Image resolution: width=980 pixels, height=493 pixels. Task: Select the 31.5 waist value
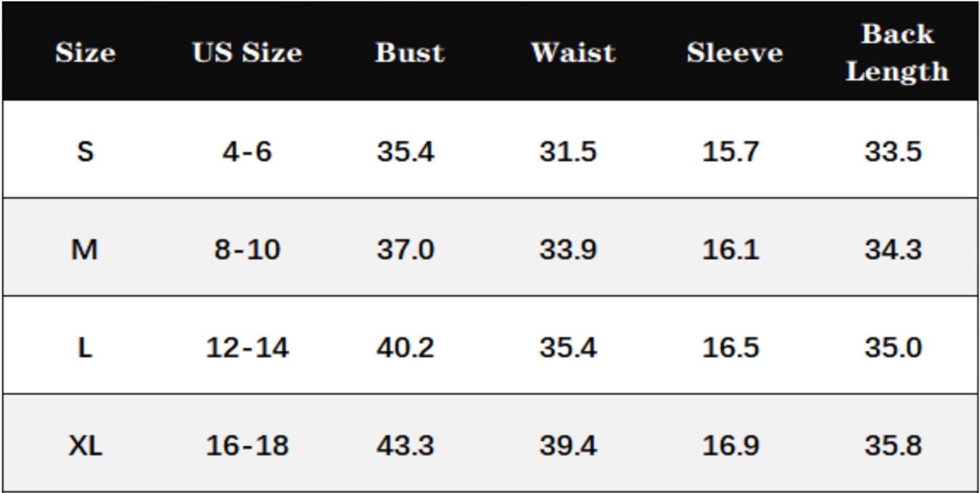click(x=568, y=151)
